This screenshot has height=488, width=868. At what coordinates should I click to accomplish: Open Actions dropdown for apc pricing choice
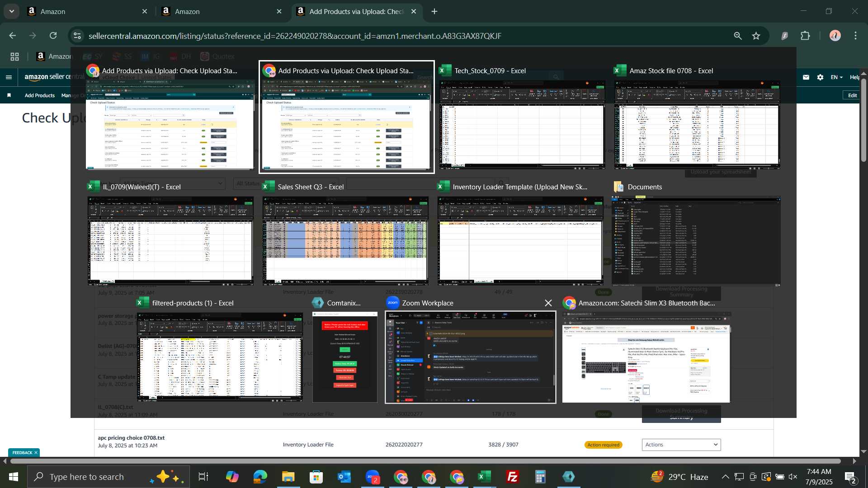click(681, 445)
